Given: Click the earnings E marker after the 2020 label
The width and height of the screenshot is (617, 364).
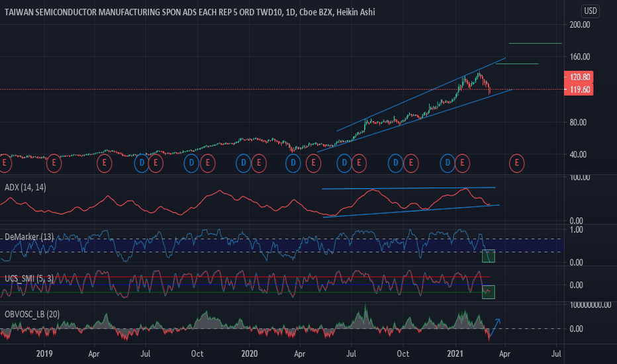Looking at the screenshot, I should [x=259, y=163].
